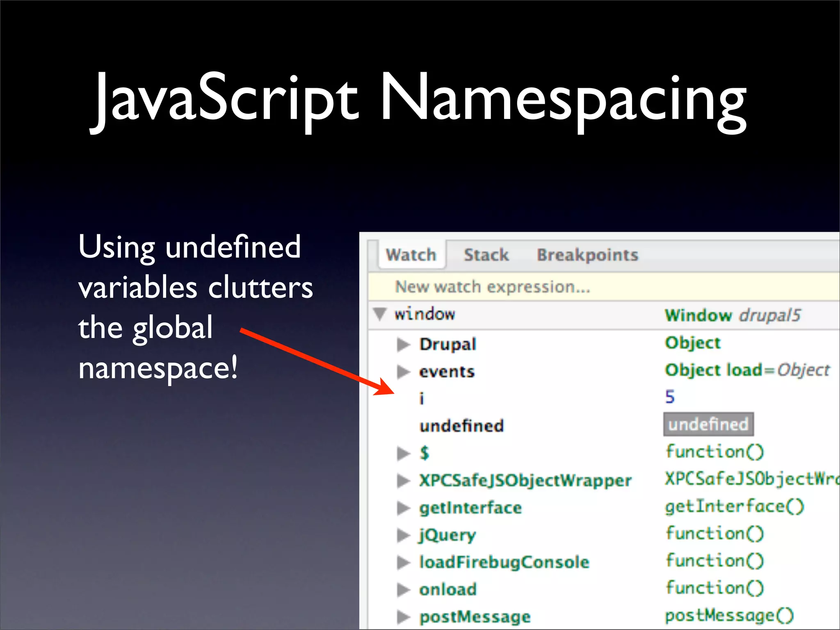Click the XPCSafeJSObjectWrapper variable name
Screen dimensions: 840x630
(x=525, y=481)
